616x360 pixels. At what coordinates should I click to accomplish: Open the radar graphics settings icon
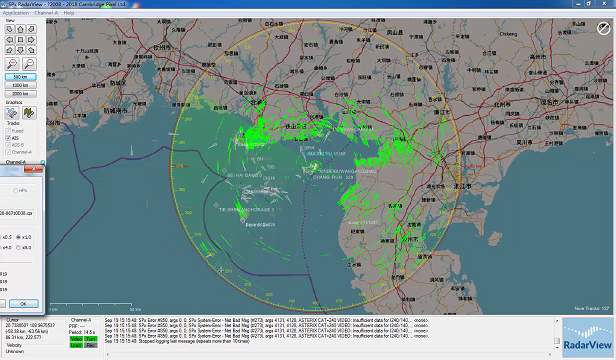pos(12,113)
